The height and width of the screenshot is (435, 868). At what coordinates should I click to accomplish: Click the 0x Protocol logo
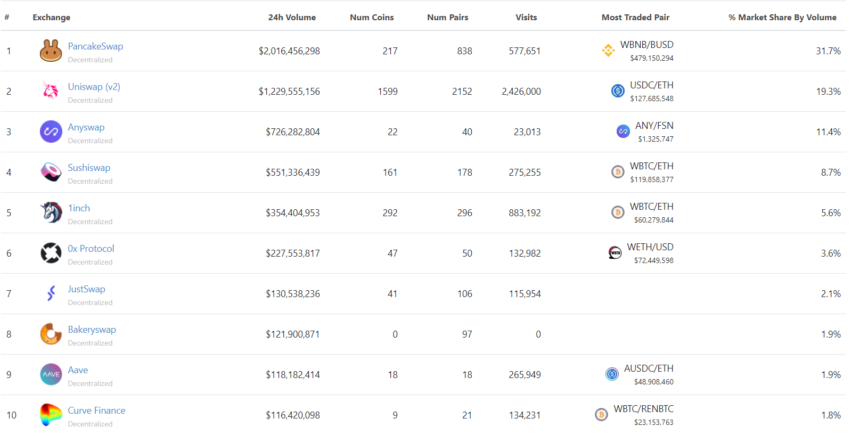click(51, 253)
